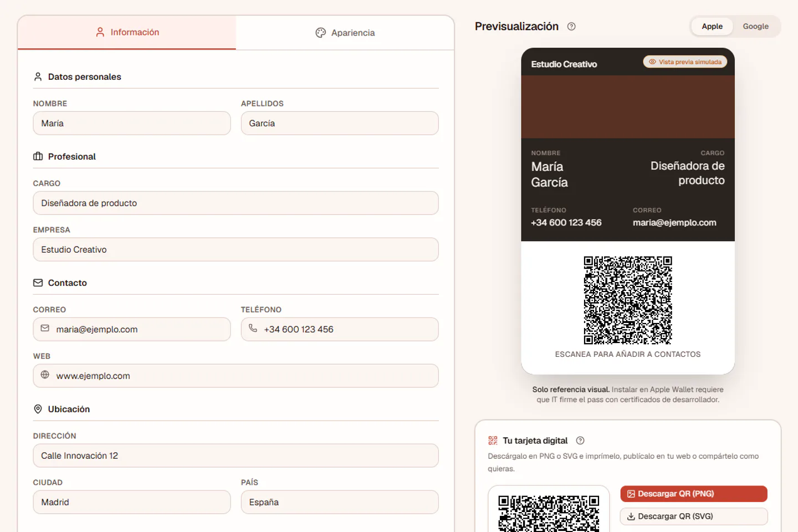798x532 pixels.
Task: Edit the Empresa field Estudio Creativo
Action: 236,249
